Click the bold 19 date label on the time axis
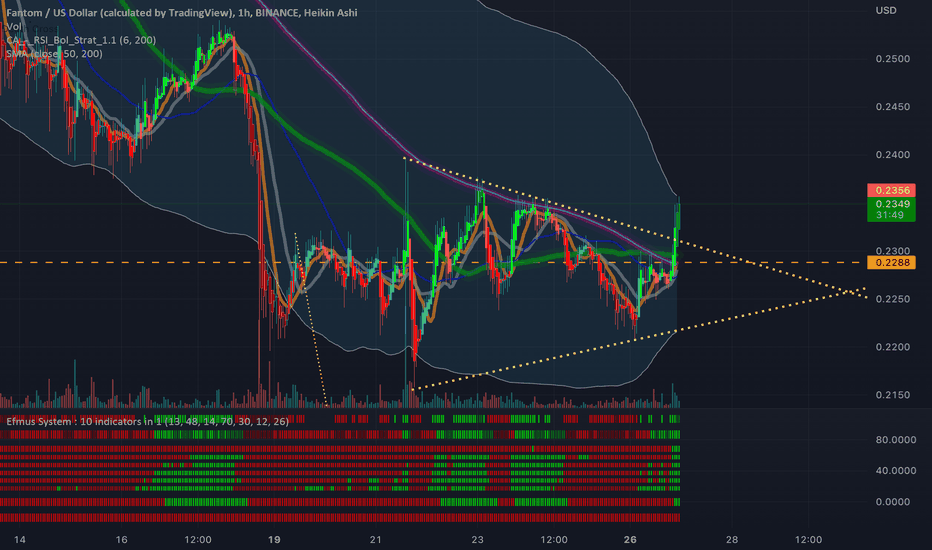 (274, 540)
